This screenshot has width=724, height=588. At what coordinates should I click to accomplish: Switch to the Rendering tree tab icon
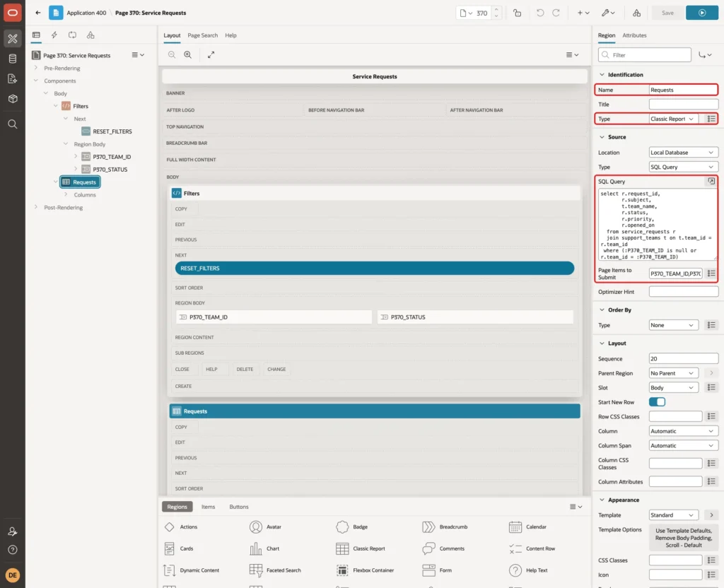click(36, 35)
